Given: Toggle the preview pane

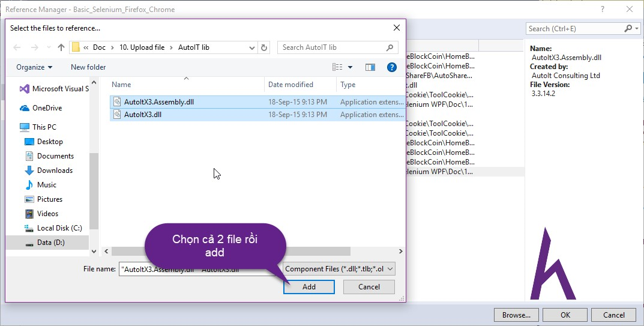Looking at the screenshot, I should point(370,67).
